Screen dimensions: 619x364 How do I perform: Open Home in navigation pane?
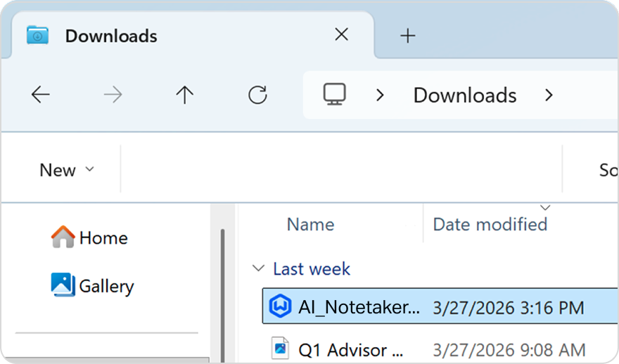(89, 238)
